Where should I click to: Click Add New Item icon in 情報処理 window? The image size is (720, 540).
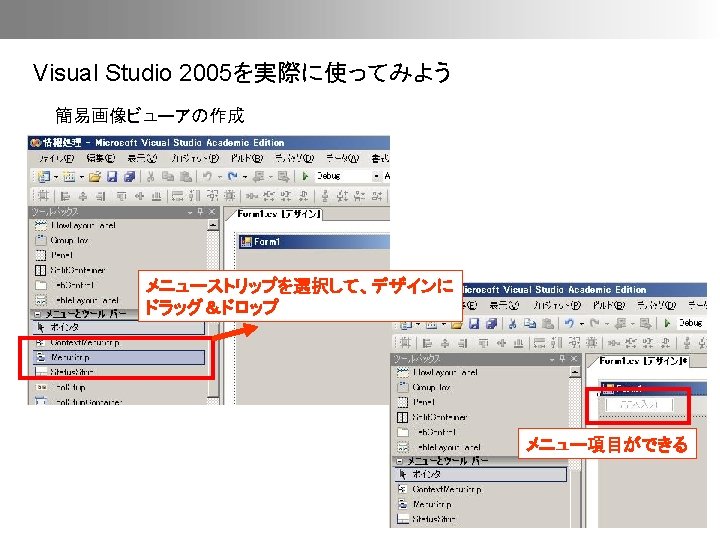[68, 176]
